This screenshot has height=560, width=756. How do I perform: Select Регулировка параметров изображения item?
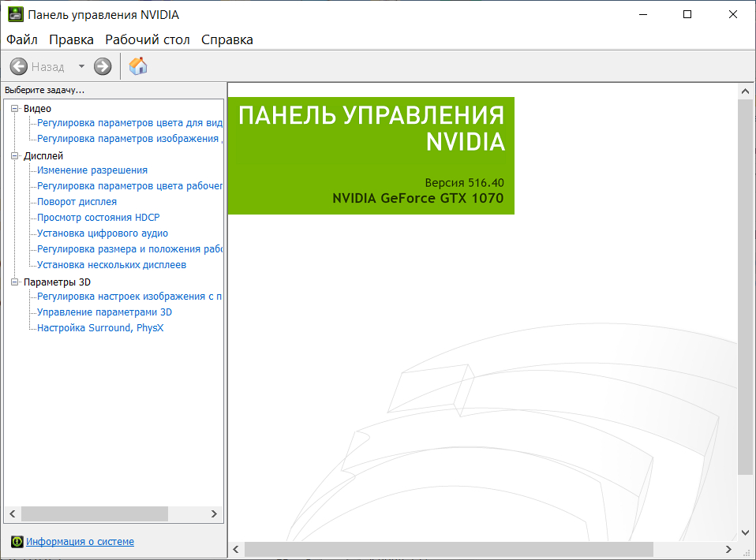[x=129, y=139]
